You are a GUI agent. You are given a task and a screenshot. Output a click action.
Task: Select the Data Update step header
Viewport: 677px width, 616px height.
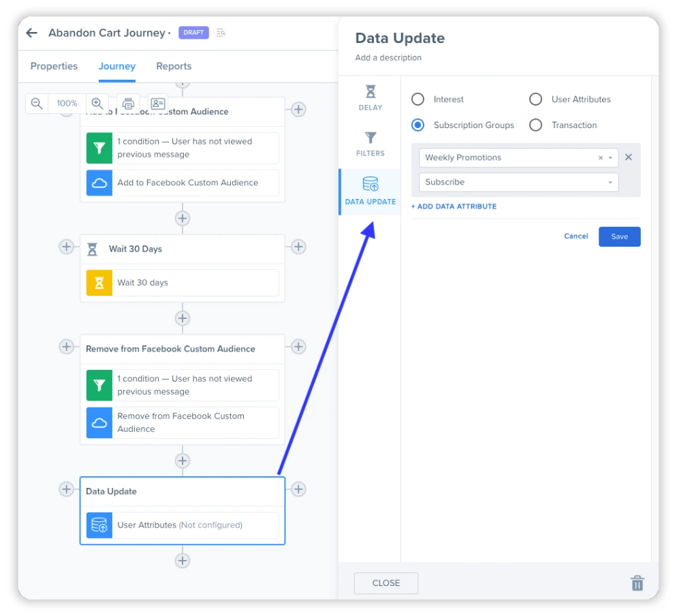pyautogui.click(x=183, y=491)
